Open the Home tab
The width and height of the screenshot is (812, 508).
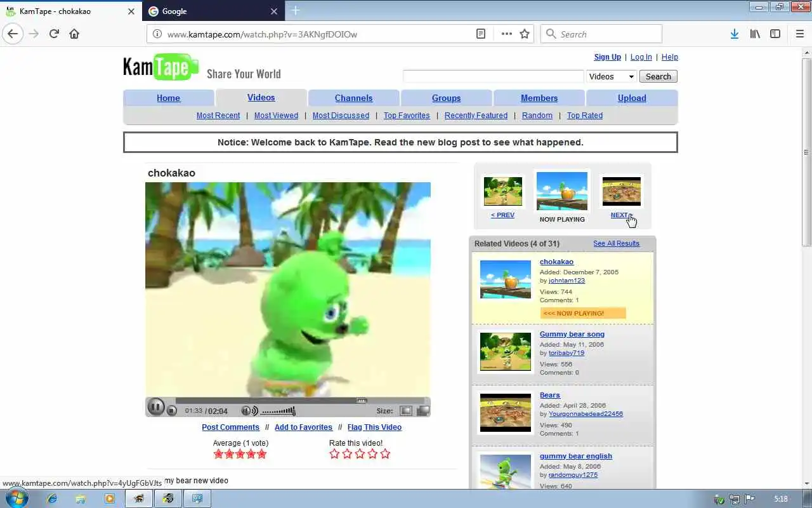tap(168, 98)
